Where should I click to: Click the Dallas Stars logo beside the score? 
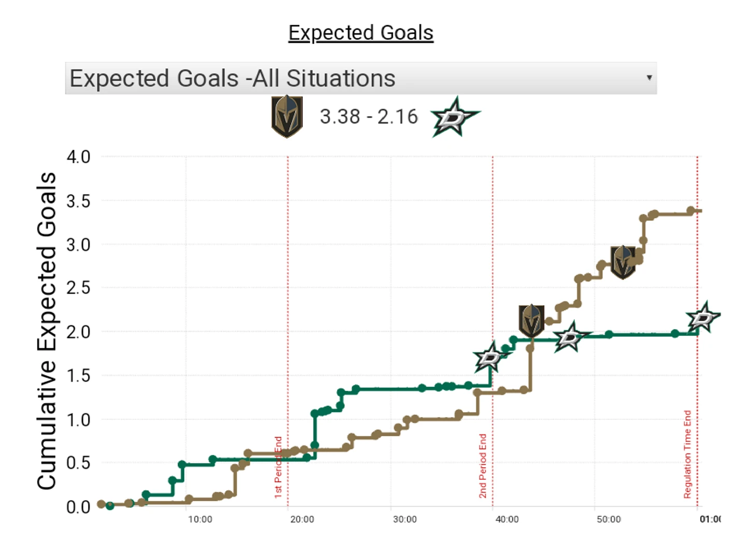pyautogui.click(x=455, y=118)
